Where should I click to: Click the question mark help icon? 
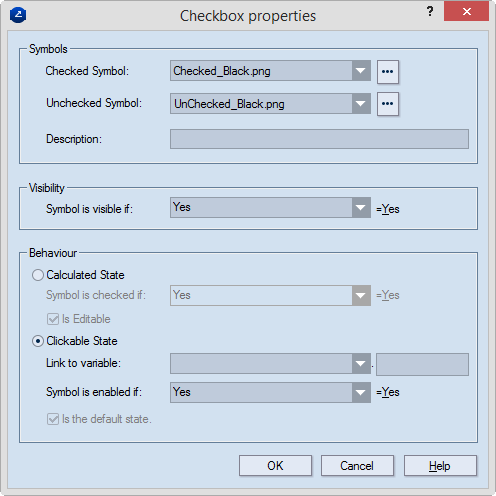(x=430, y=12)
